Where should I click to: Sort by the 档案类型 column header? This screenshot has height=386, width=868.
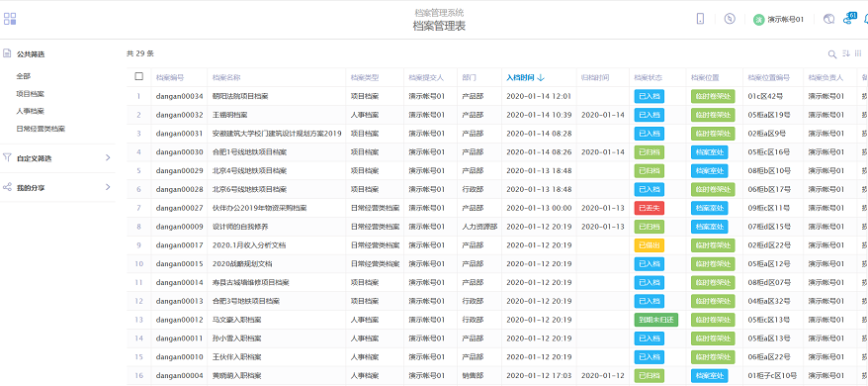[x=365, y=77]
